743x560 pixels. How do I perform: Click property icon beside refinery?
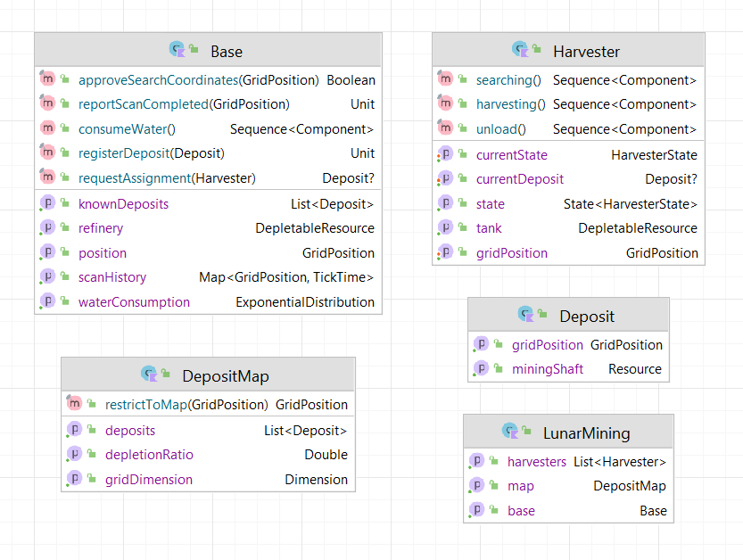47,227
